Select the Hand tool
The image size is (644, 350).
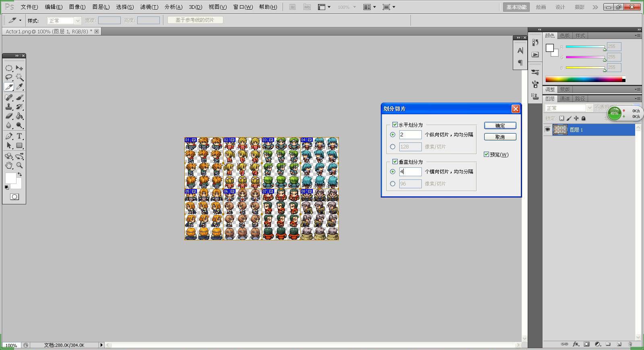click(x=9, y=165)
